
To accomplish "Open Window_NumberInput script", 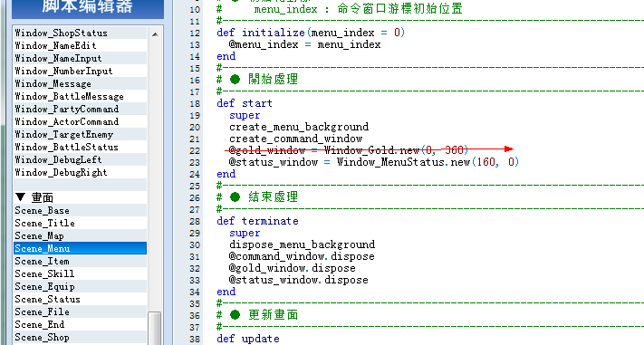I will [x=80, y=71].
